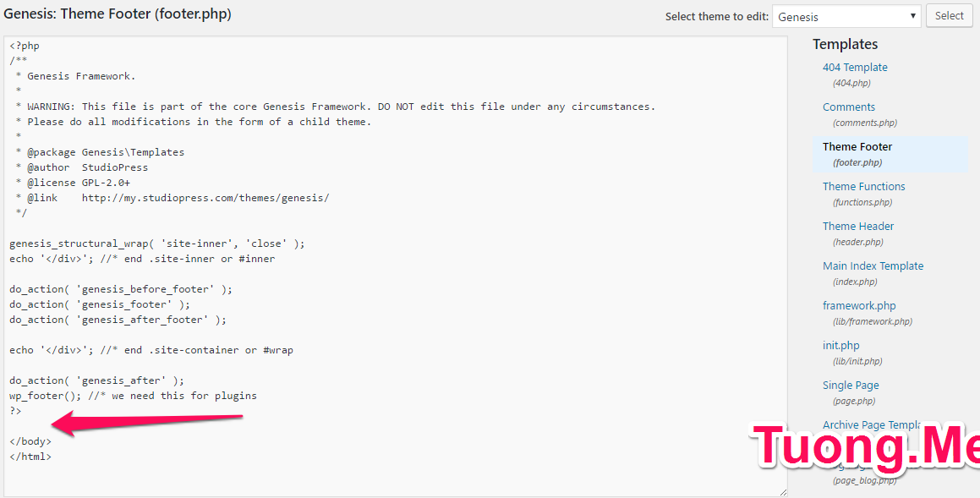Open the Theme Header template
This screenshot has height=498, width=980.
coord(858,227)
